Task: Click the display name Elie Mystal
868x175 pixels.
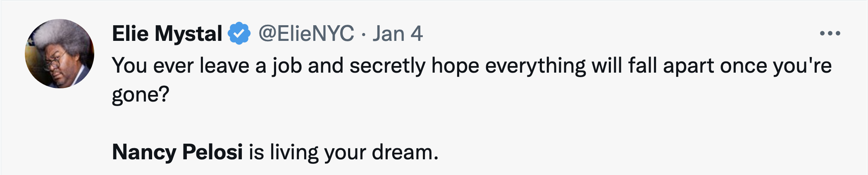Action: 167,33
